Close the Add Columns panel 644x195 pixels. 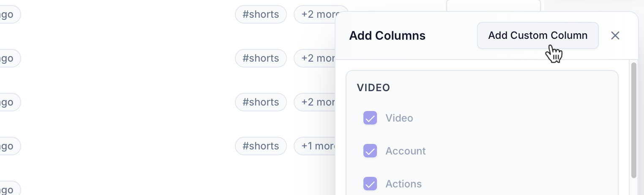pyautogui.click(x=615, y=35)
